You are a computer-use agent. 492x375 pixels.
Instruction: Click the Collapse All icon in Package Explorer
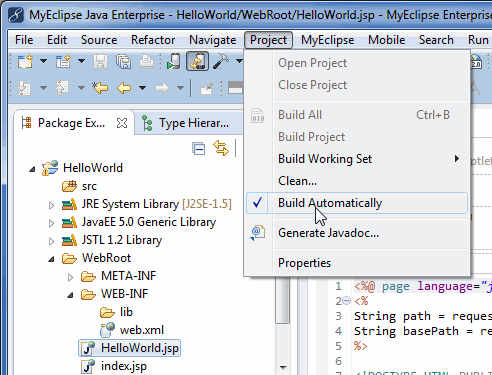point(199,149)
